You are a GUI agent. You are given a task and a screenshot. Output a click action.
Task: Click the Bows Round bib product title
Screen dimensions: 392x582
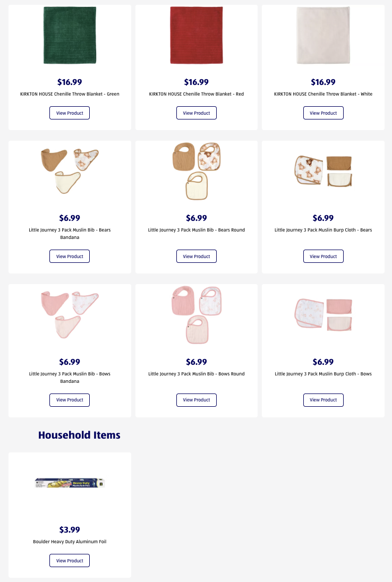[197, 374]
